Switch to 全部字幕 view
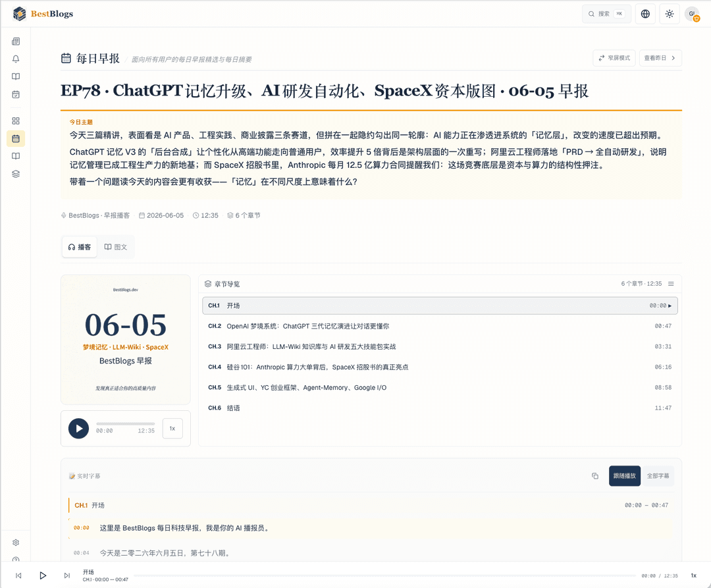Viewport: 711px width, 588px height. [x=658, y=476]
